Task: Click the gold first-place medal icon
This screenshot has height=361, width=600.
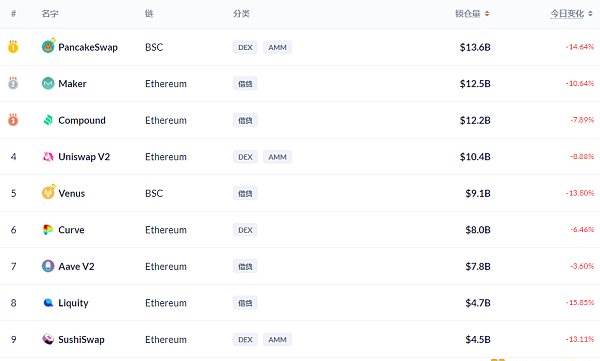Action: pyautogui.click(x=13, y=47)
